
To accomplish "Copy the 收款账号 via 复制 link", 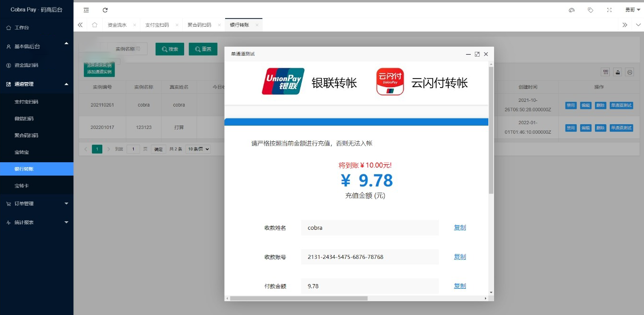I will (460, 257).
